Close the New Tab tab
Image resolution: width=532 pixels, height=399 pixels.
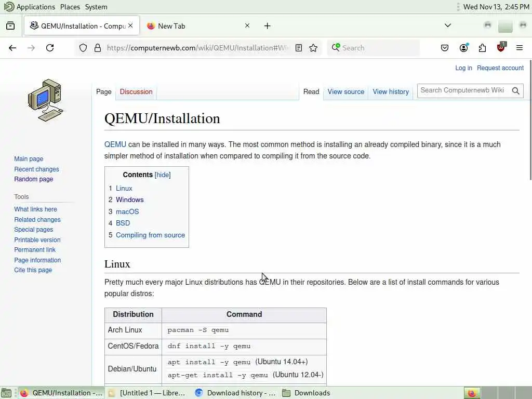point(247,25)
